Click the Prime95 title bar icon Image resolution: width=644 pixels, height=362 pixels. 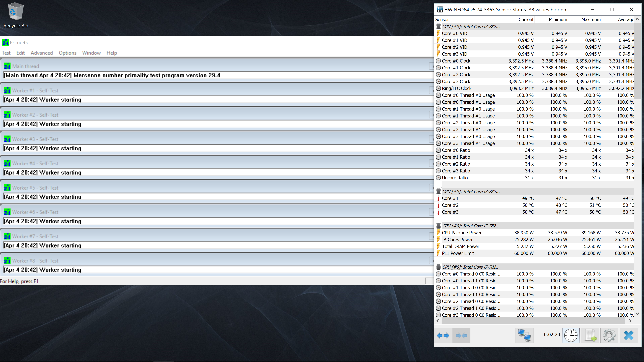6,42
